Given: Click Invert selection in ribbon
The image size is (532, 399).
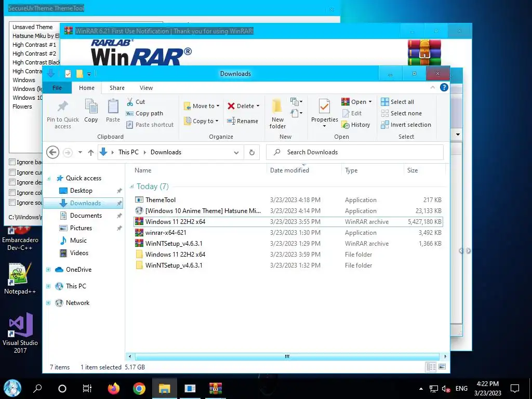Looking at the screenshot, I should (406, 125).
